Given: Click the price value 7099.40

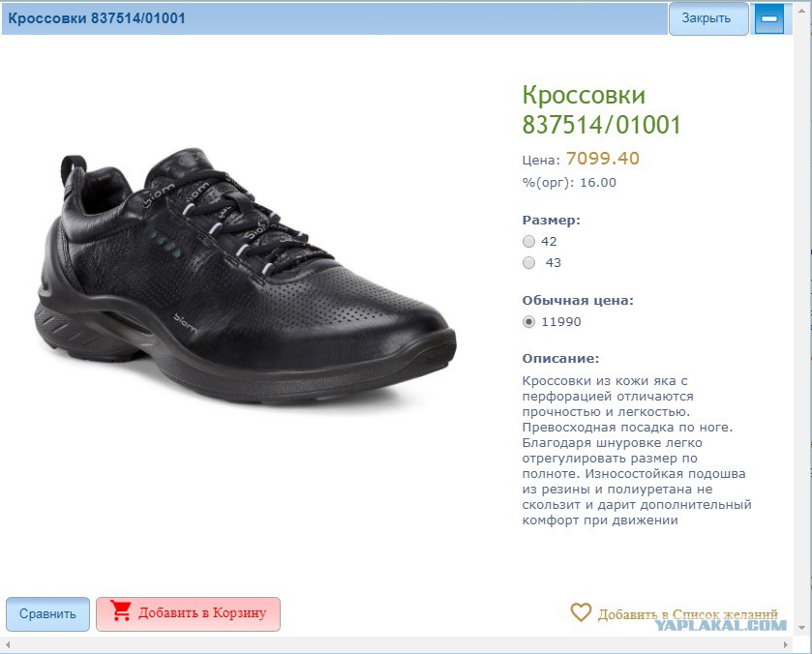Looking at the screenshot, I should 603,159.
